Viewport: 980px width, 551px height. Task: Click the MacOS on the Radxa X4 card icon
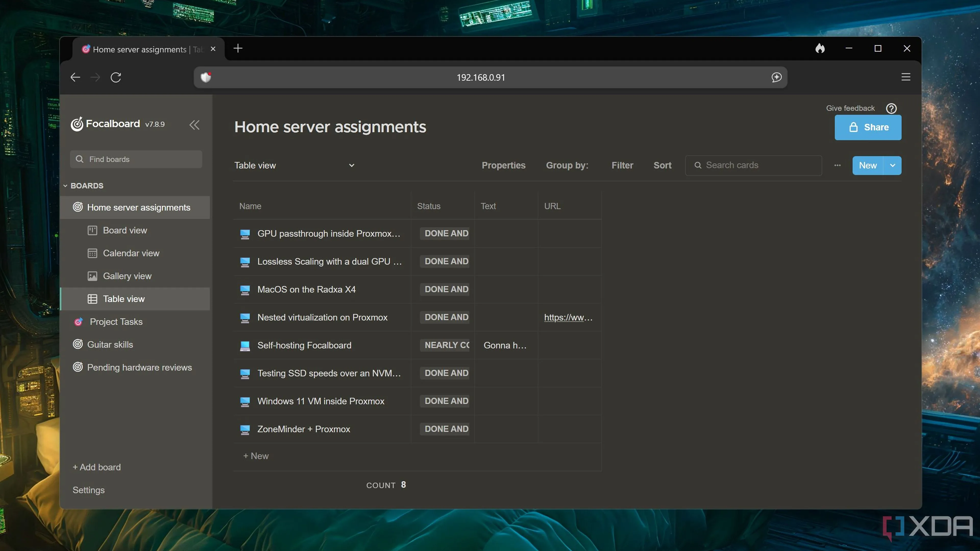pos(245,290)
